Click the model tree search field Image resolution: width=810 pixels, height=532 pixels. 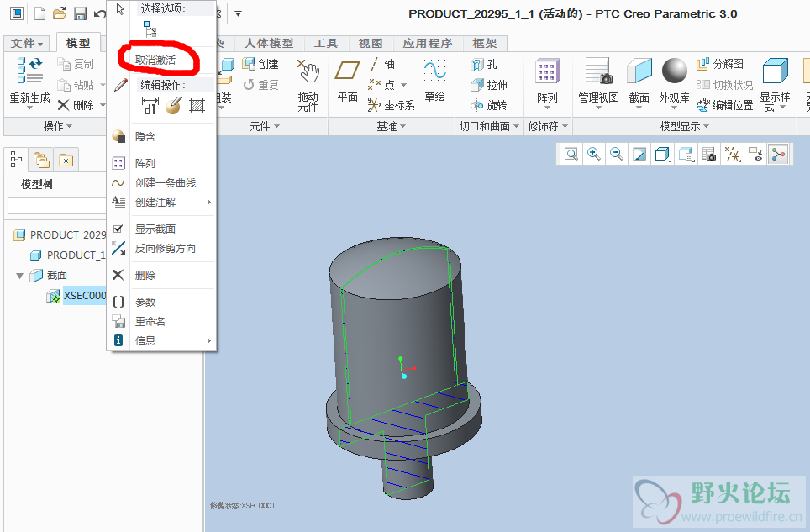(57, 206)
